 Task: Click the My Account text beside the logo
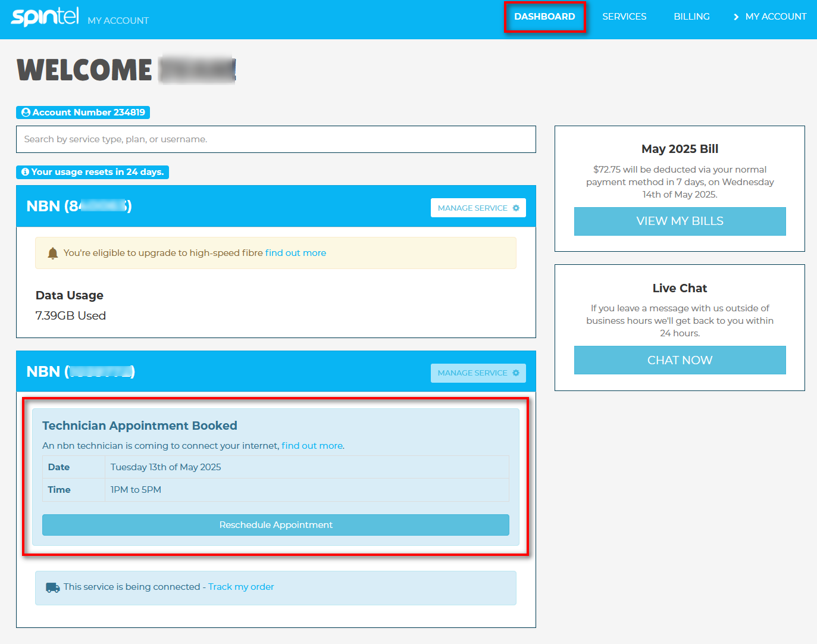click(118, 20)
